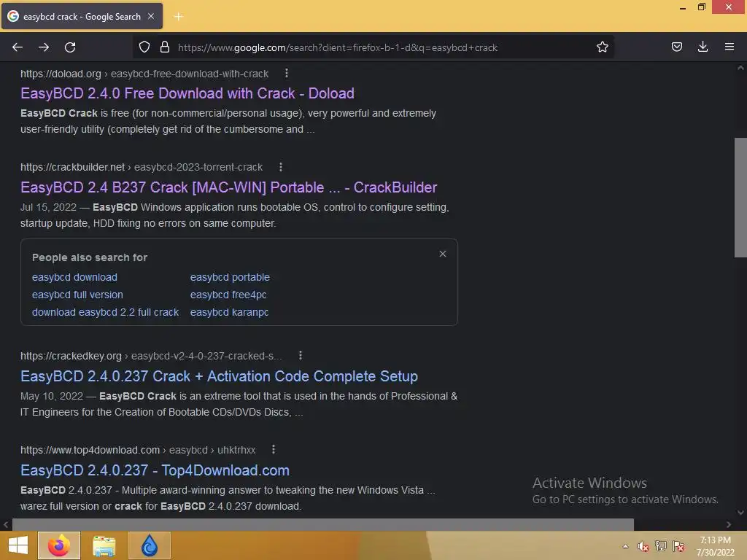Click the scroll right arrow
This screenshot has width=747, height=560.
pos(729,524)
